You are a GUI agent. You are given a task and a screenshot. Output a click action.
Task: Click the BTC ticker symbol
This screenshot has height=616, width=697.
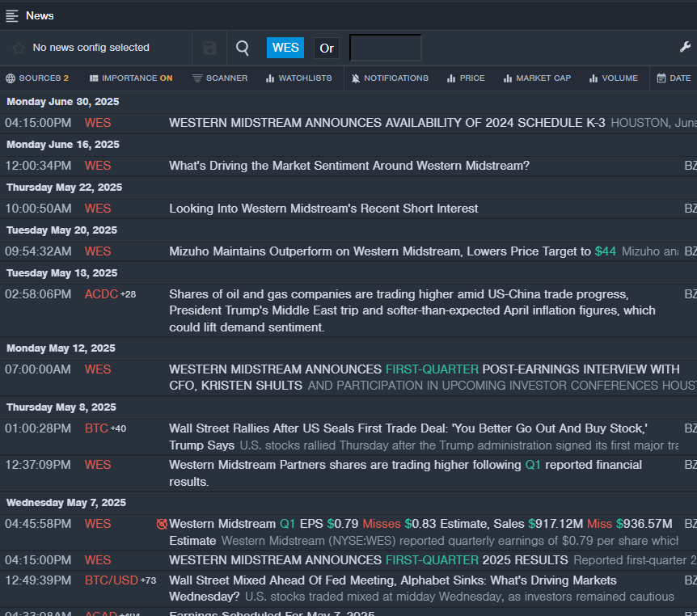[x=96, y=428]
